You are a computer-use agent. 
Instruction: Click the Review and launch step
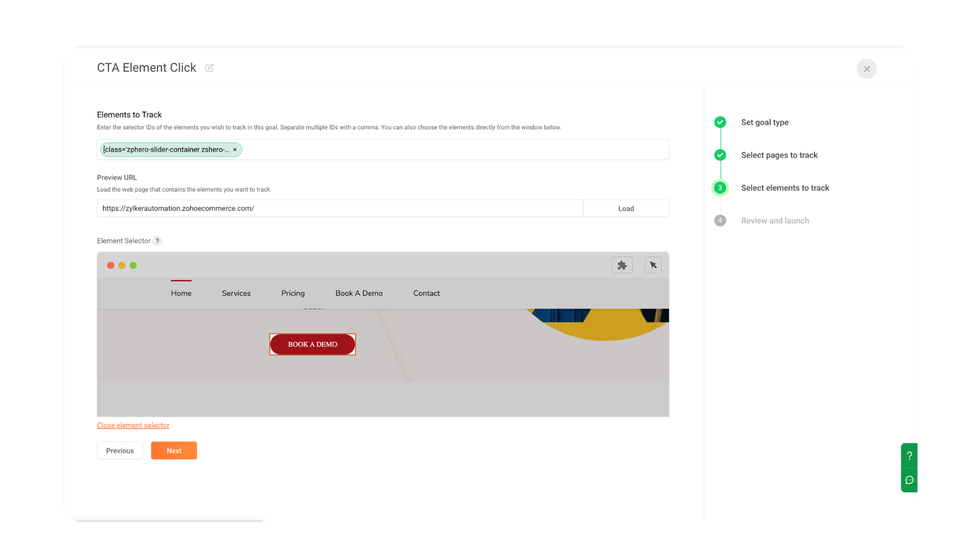(774, 221)
